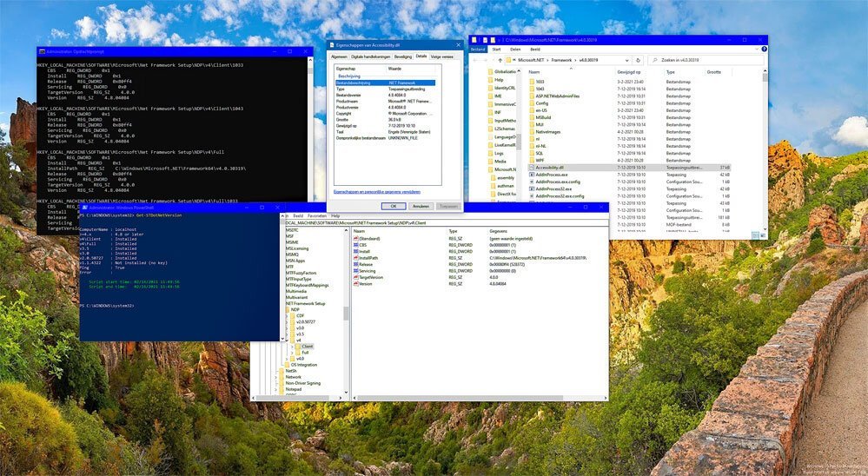Open the Digitale handtekeningen tab
Viewport: 868px width, 476px height.
(x=370, y=56)
